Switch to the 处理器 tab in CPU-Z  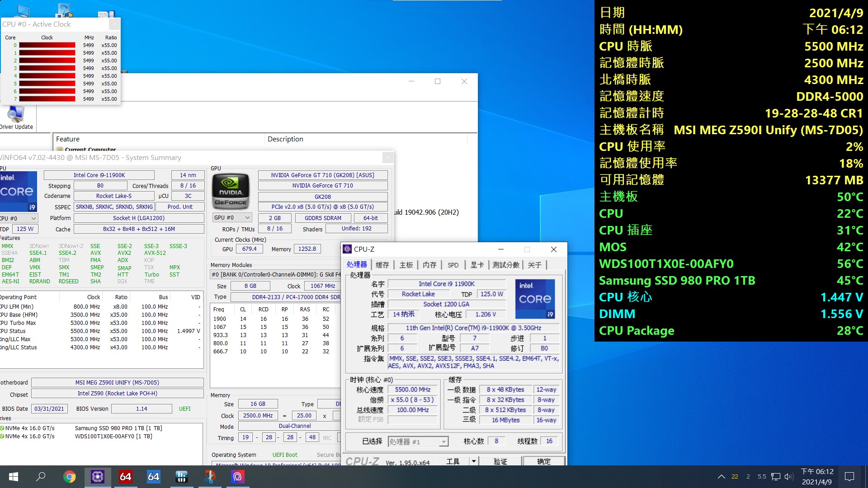(x=357, y=264)
